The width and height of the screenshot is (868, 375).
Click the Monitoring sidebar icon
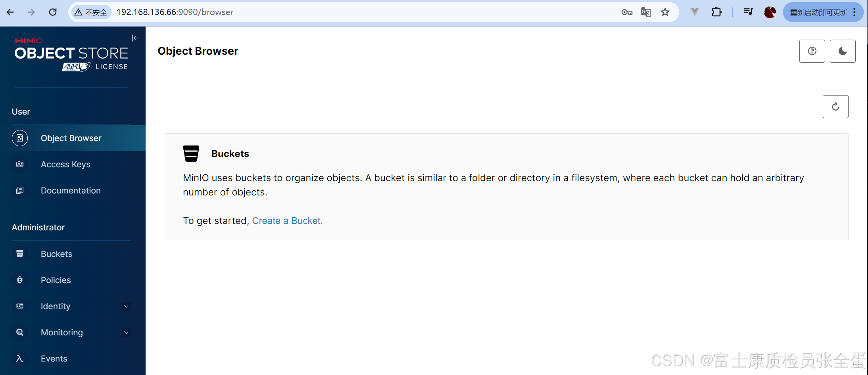click(x=20, y=332)
